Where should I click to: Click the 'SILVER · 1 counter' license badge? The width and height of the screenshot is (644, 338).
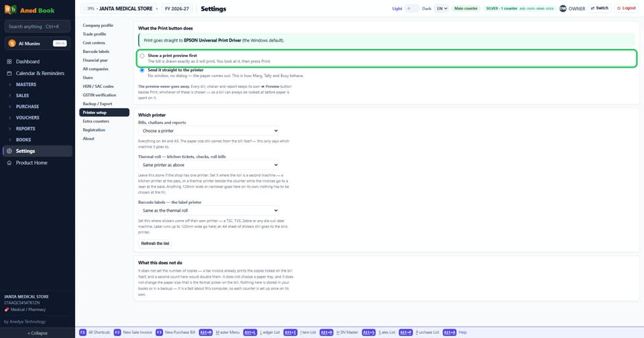(519, 8)
